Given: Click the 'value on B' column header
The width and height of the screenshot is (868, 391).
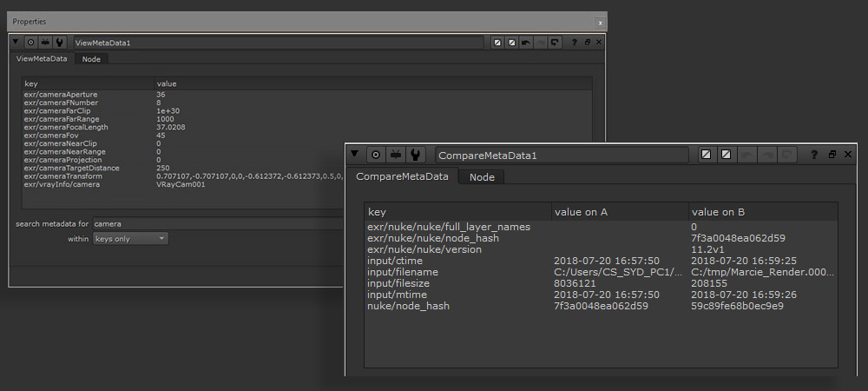Looking at the screenshot, I should [763, 212].
